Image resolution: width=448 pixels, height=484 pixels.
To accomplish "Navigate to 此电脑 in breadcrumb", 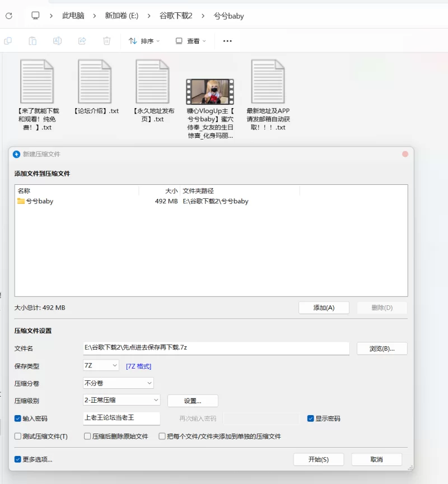I will 73,16.
